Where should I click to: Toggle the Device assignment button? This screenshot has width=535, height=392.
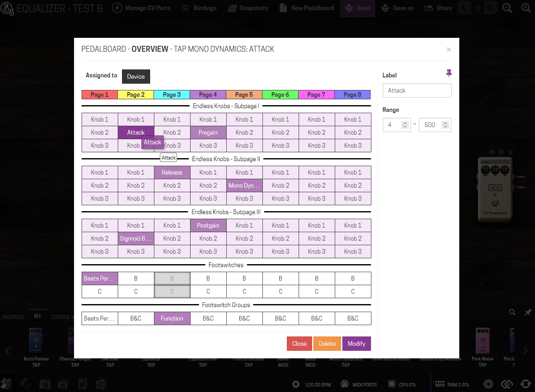coord(136,77)
